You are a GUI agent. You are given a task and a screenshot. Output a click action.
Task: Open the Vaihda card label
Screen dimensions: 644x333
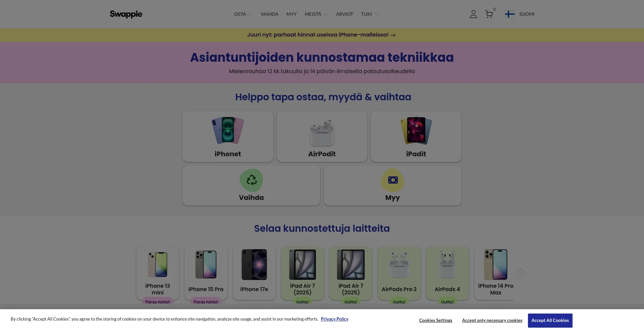(251, 198)
